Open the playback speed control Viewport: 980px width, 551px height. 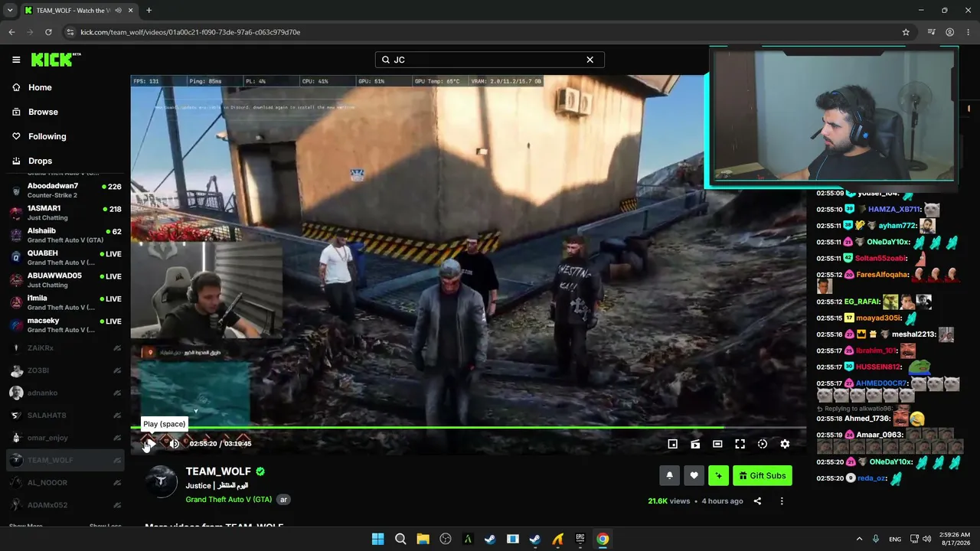pos(763,444)
